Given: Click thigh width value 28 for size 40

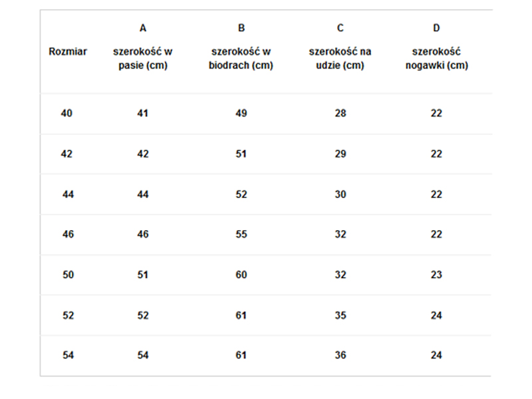Looking at the screenshot, I should coord(340,114).
